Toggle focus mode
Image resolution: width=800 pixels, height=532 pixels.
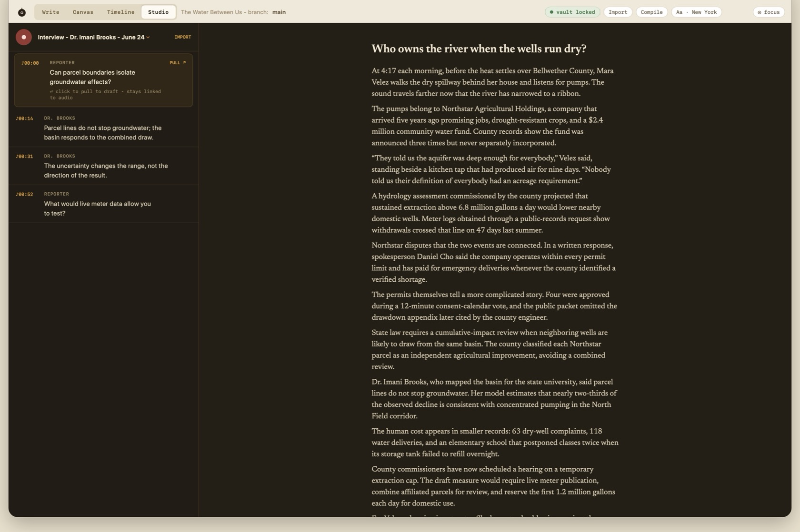[x=769, y=12]
